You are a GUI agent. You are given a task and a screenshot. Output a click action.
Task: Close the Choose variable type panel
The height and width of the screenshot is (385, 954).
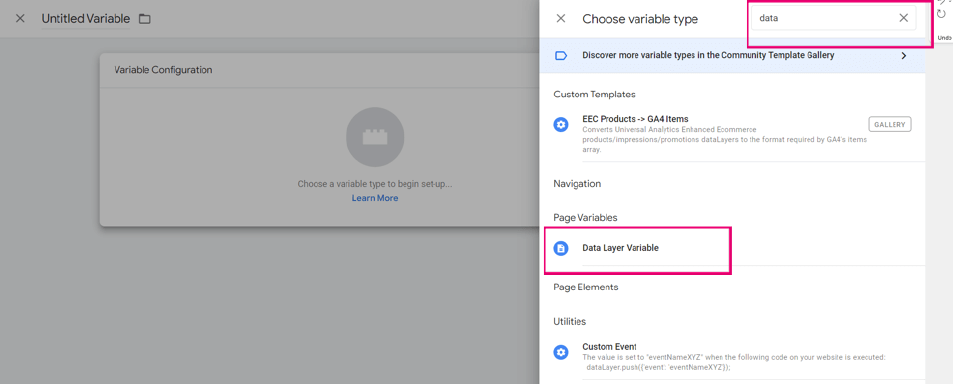[x=561, y=19]
